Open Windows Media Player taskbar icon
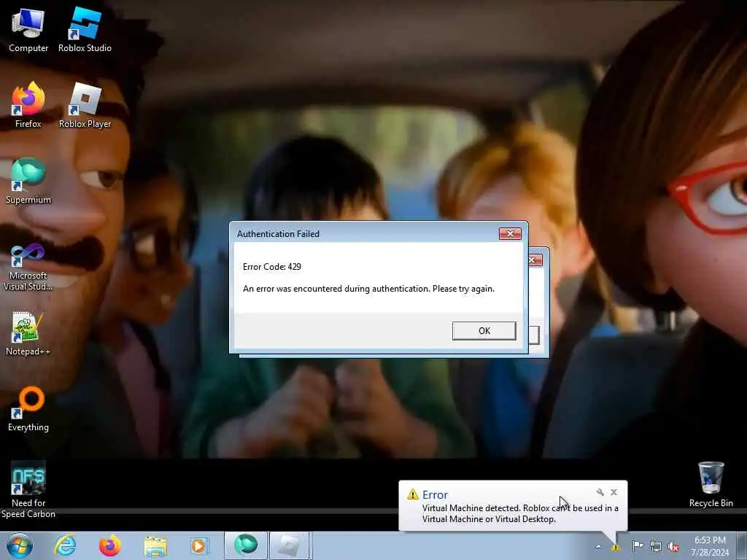 (198, 546)
